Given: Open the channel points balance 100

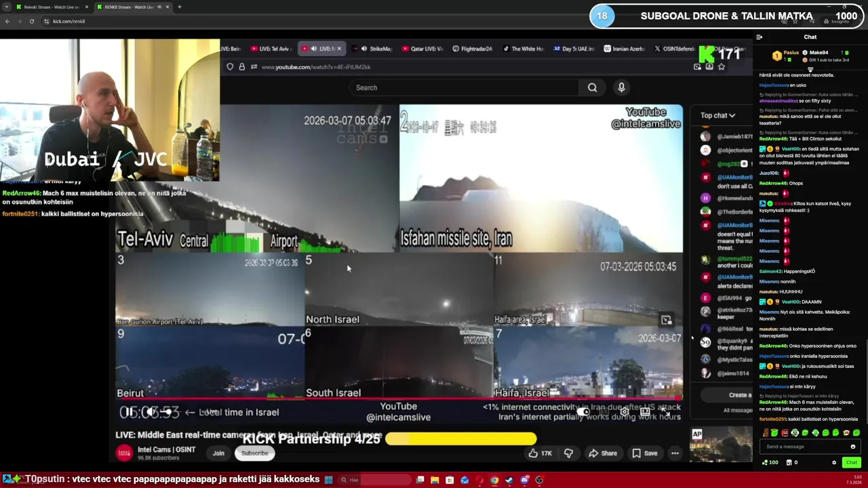Looking at the screenshot, I should tap(770, 462).
